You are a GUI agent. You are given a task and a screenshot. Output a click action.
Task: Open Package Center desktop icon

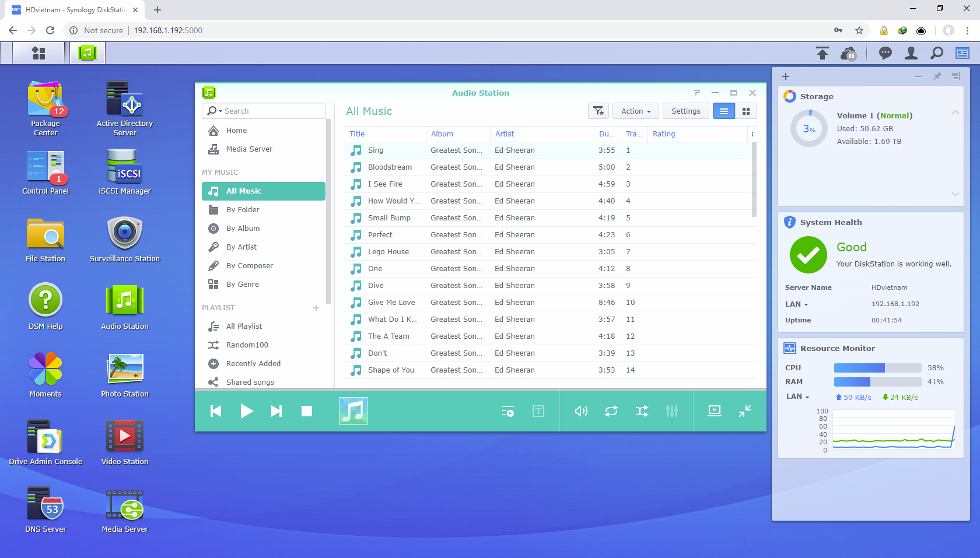point(45,109)
